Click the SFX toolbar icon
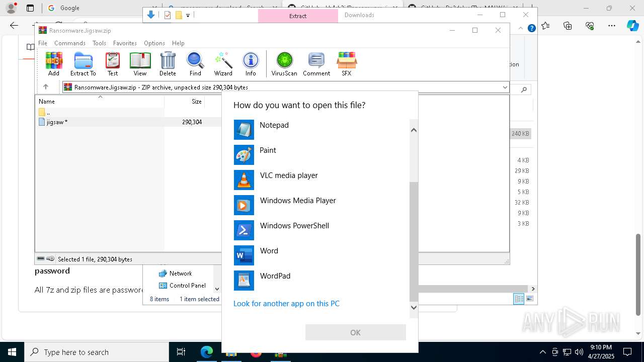The height and width of the screenshot is (362, 644). click(347, 64)
